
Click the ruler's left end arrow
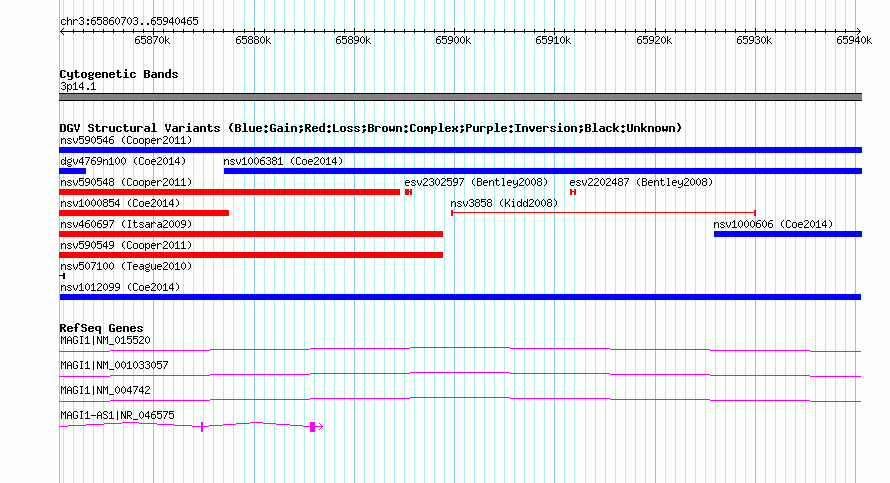point(62,32)
